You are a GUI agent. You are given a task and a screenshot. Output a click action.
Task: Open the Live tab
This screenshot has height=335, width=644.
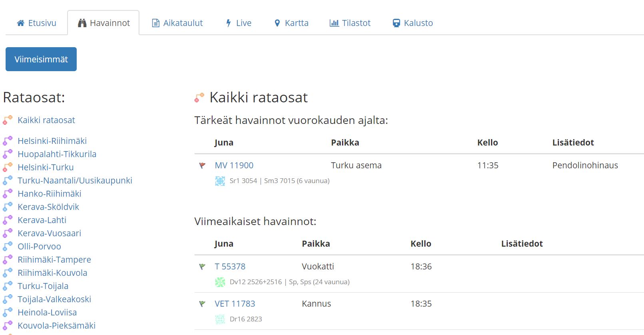click(239, 23)
